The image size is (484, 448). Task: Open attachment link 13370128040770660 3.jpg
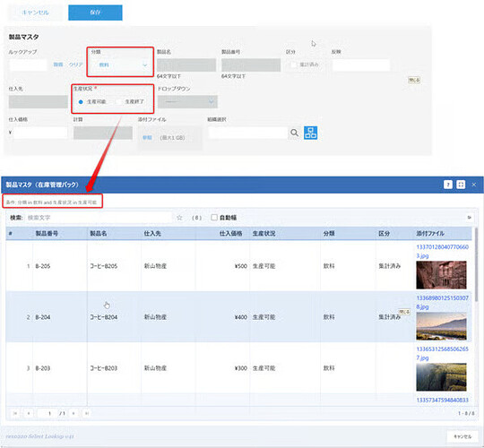click(x=443, y=251)
